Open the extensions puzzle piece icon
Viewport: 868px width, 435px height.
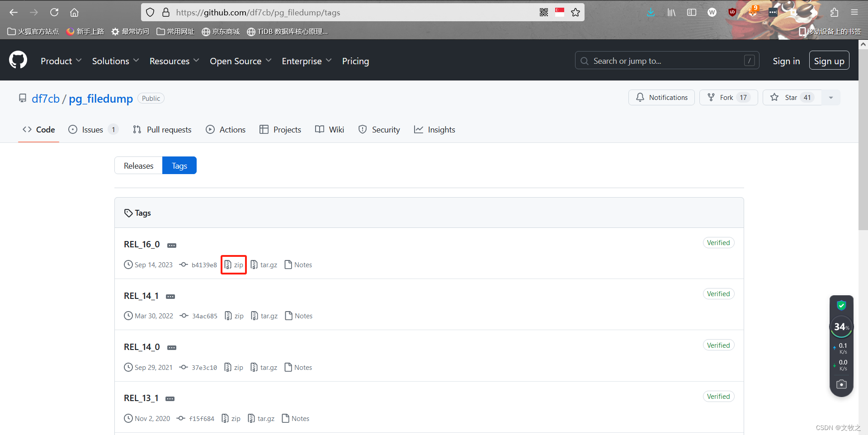point(834,12)
